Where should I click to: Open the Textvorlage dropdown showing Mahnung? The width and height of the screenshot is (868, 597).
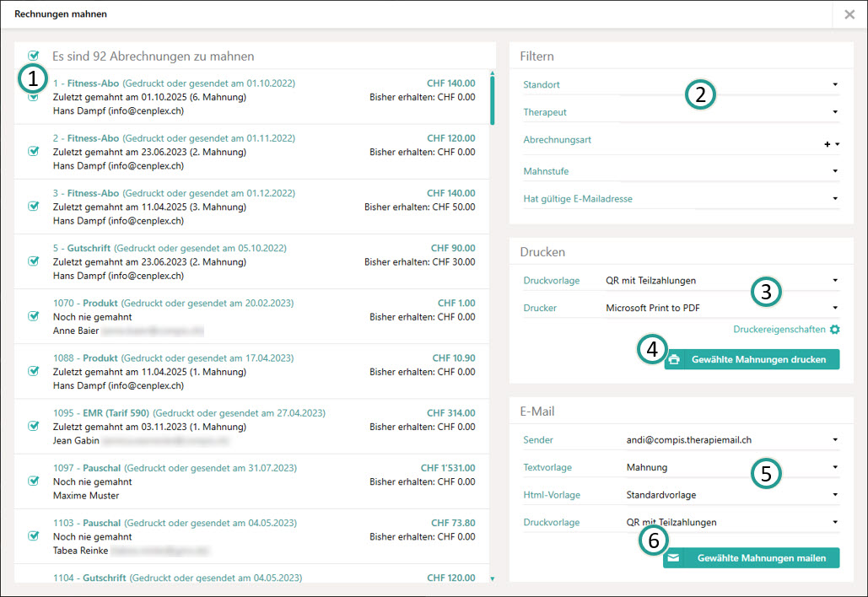click(x=835, y=467)
